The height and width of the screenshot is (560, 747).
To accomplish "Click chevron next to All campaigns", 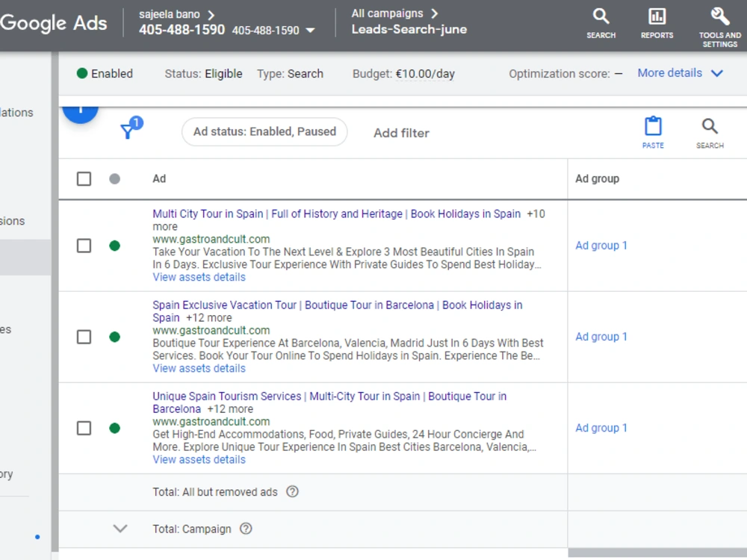I will point(434,13).
